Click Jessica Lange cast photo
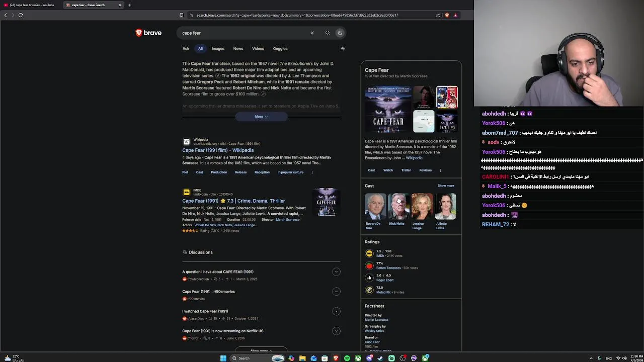This screenshot has height=362, width=644. pos(422,206)
